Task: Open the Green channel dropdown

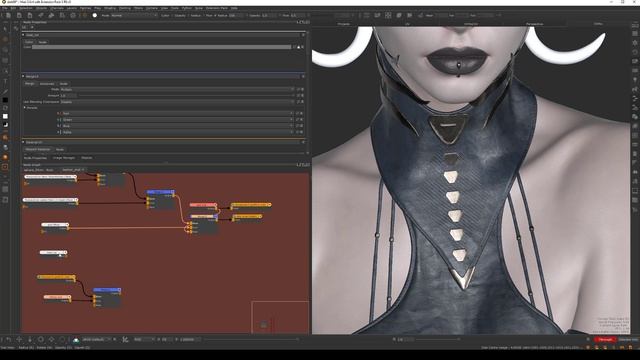Action: click(x=178, y=120)
